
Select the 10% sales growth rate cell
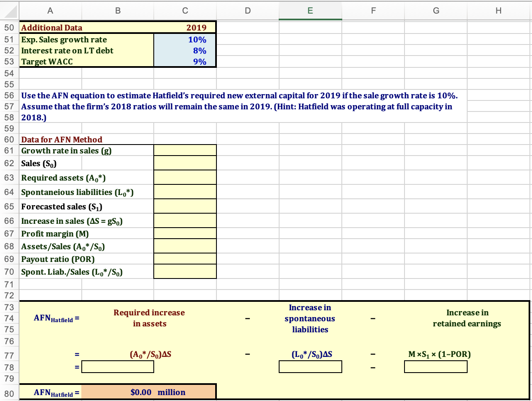pos(185,39)
